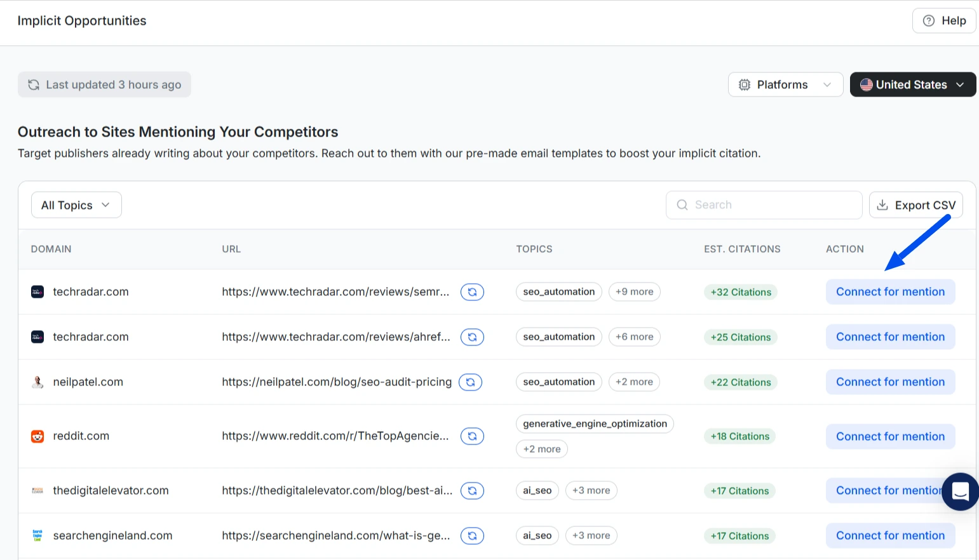Image resolution: width=979 pixels, height=560 pixels.
Task: Click Connect for mention in first techradar row
Action: tap(890, 292)
